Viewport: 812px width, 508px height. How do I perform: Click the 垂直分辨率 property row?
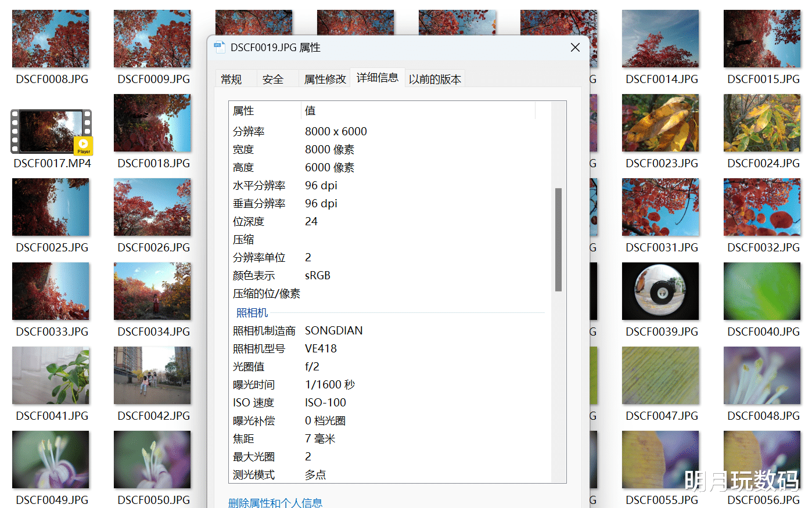[x=390, y=204]
